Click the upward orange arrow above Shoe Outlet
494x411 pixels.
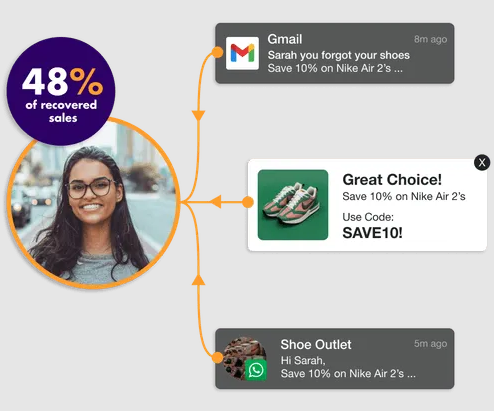(198, 280)
